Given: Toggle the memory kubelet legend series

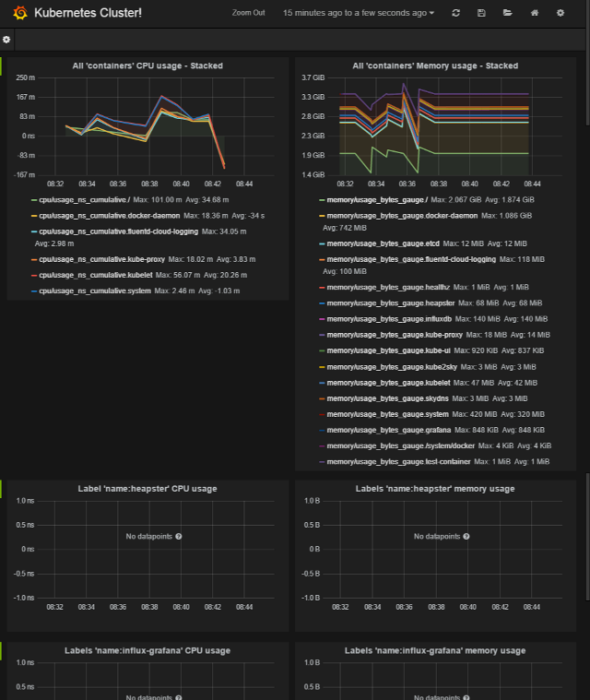Looking at the screenshot, I should (388, 383).
